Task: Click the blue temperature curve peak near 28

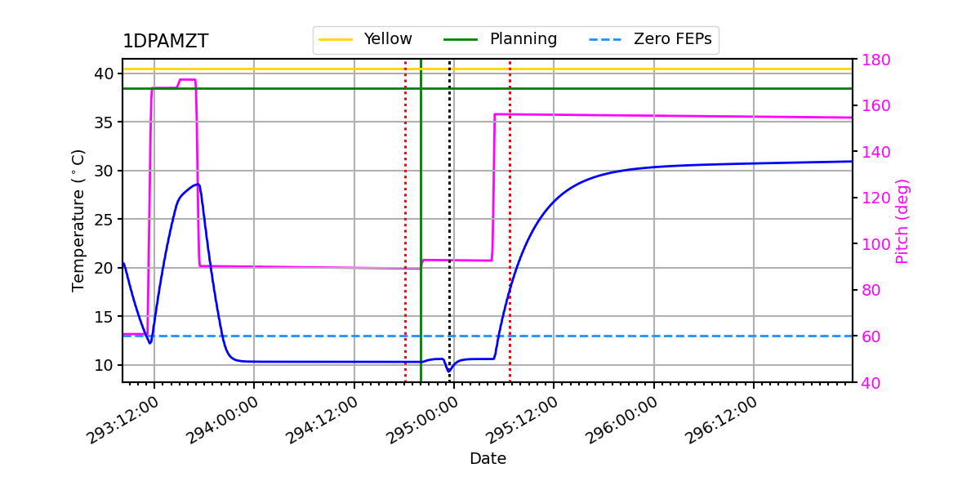Action: coord(197,185)
